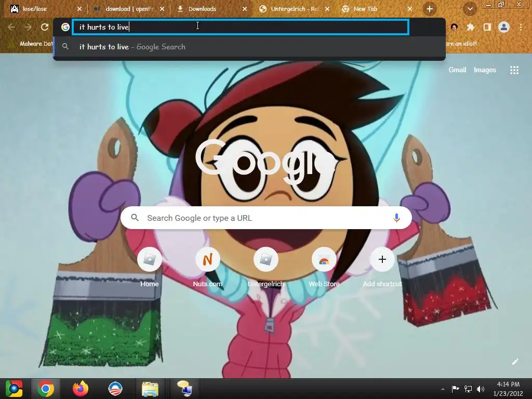Image resolution: width=532 pixels, height=399 pixels.
Task: Open Action Center flag icon
Action: point(455,389)
